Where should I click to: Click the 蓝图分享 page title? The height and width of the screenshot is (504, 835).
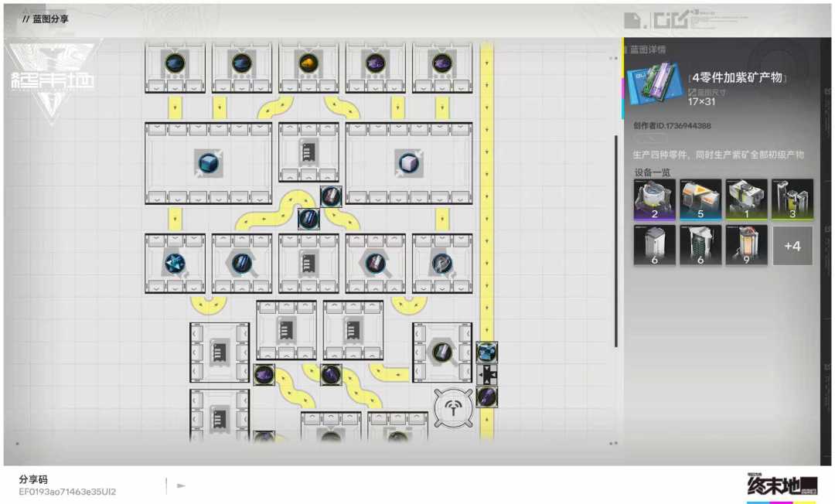click(x=50, y=19)
